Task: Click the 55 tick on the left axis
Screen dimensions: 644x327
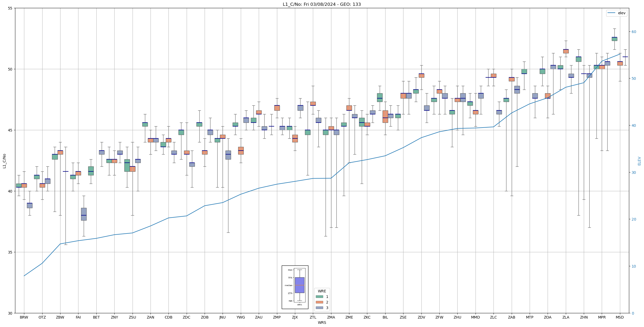Action: point(10,8)
